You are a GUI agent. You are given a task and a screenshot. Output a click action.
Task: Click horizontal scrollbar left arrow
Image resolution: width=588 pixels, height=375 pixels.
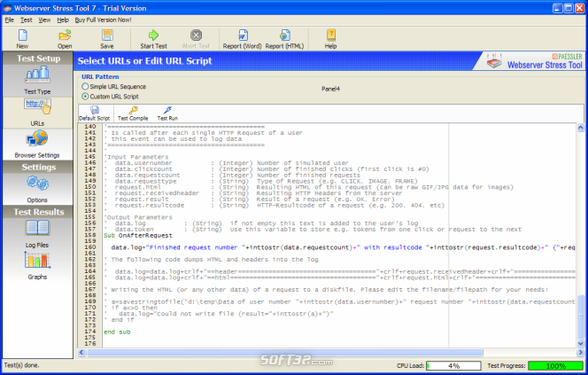[81, 353]
